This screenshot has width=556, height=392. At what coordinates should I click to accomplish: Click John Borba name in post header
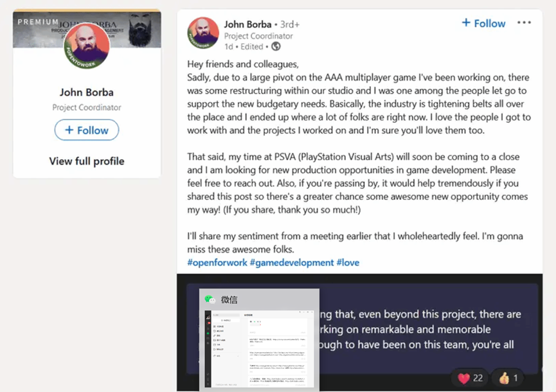pos(247,24)
